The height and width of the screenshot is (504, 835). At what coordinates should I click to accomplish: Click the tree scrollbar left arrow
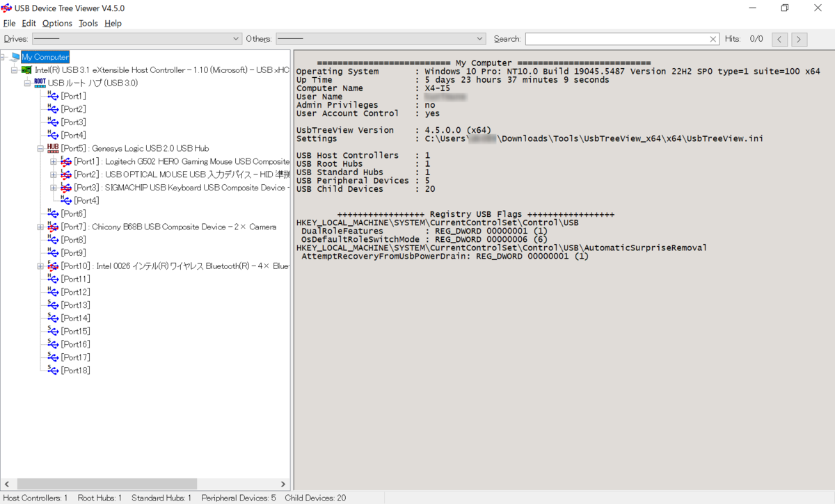[7, 484]
